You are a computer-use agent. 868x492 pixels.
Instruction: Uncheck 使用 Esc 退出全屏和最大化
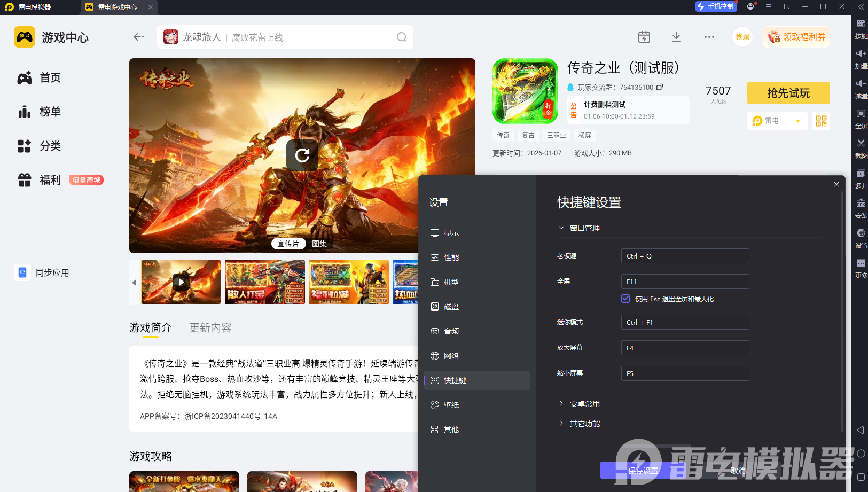click(625, 299)
